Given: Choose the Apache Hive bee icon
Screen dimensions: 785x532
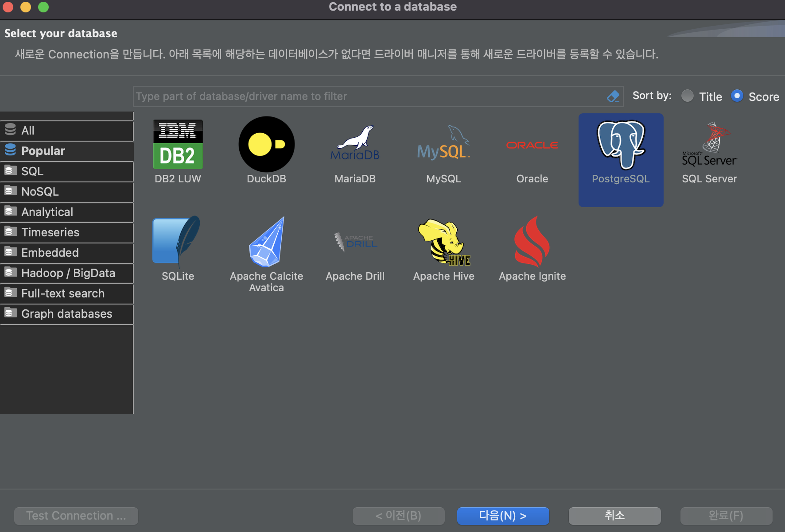Looking at the screenshot, I should [443, 243].
